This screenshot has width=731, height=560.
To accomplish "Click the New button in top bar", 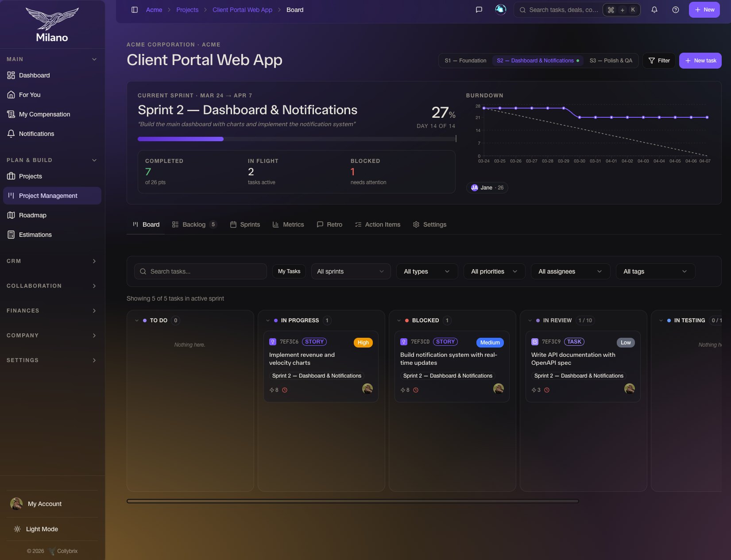I will (x=704, y=10).
